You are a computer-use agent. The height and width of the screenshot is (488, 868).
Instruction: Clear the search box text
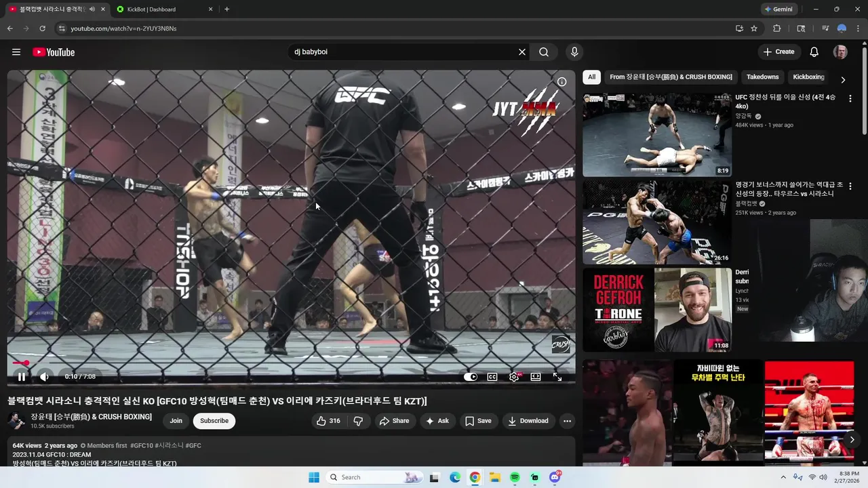tap(522, 52)
